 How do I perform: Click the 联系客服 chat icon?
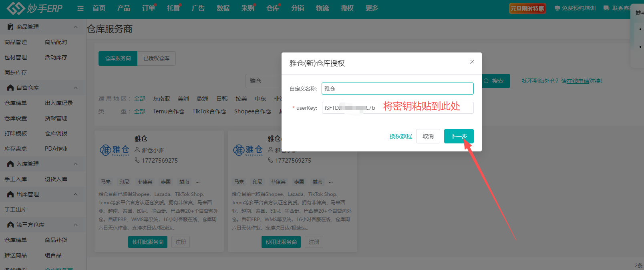(606, 8)
